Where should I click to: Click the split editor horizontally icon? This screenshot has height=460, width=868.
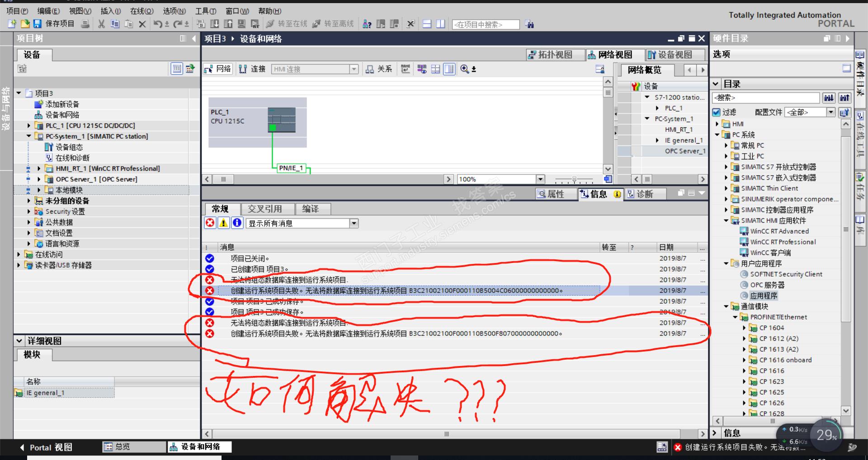click(x=427, y=24)
